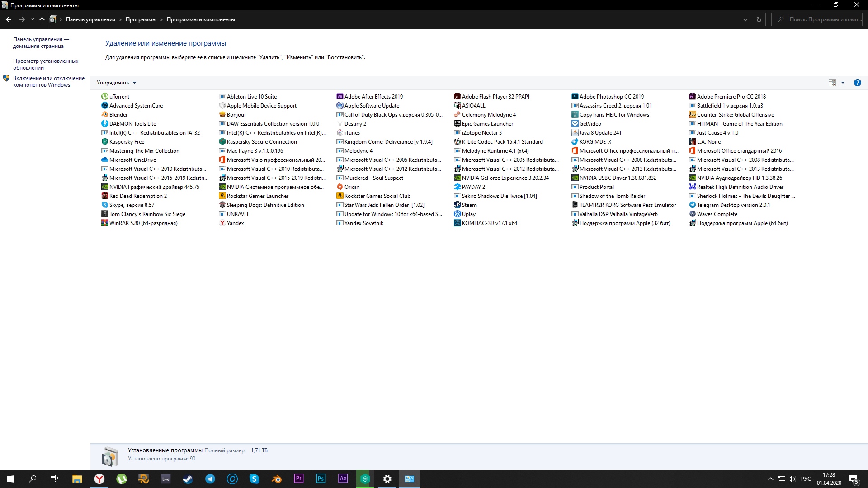This screenshot has height=488, width=868.
Task: Click the Microsoft OneDrive cloud icon
Action: pos(105,160)
